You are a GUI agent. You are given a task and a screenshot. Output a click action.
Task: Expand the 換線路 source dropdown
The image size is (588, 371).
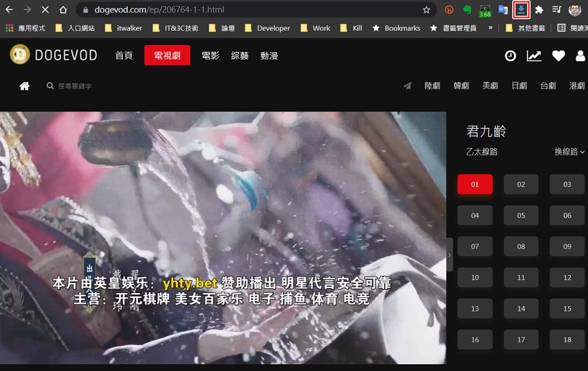point(570,152)
